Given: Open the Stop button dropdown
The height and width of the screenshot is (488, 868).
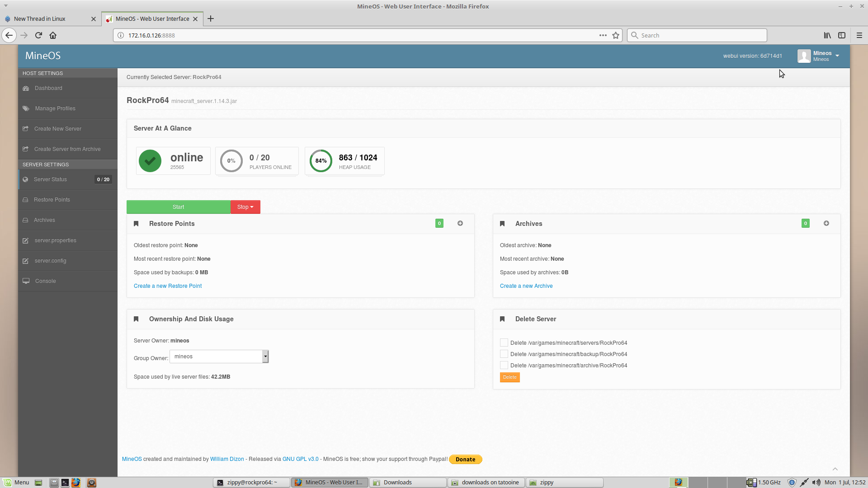Looking at the screenshot, I should coord(245,207).
